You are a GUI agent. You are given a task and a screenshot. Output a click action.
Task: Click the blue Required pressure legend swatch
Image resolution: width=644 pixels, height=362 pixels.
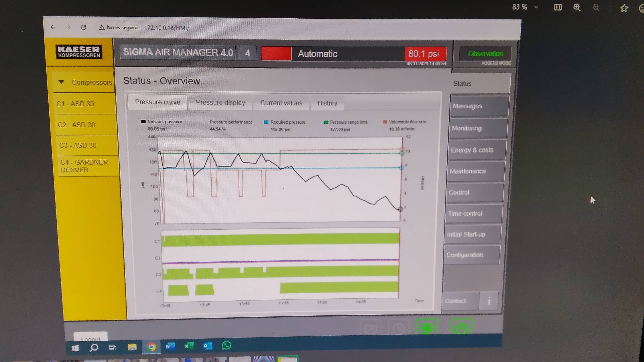tap(266, 122)
